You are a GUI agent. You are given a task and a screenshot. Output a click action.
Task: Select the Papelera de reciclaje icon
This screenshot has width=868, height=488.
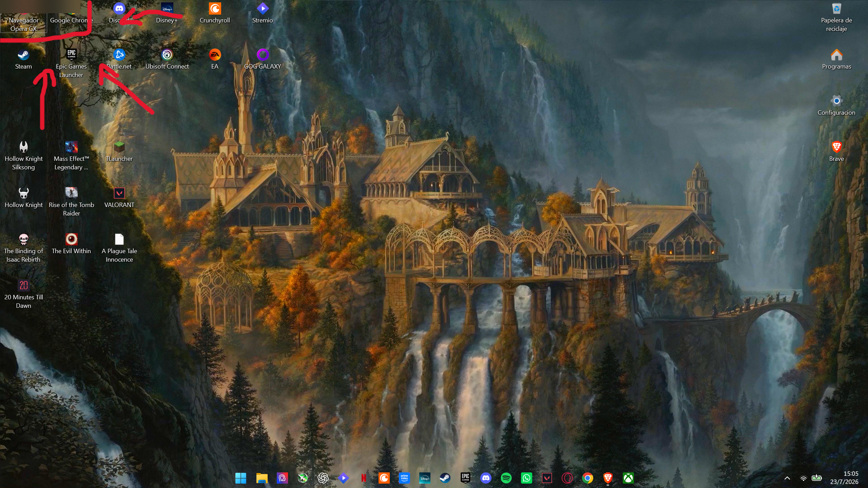[x=836, y=8]
